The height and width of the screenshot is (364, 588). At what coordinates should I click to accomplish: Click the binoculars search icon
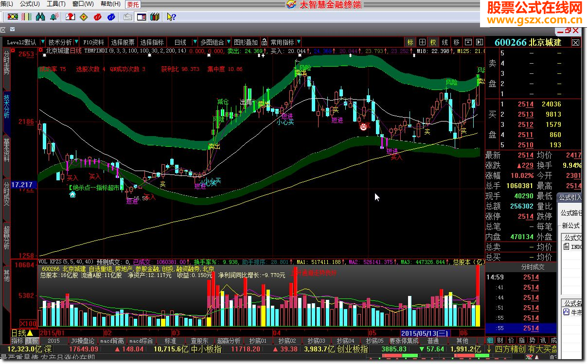[x=40, y=17]
